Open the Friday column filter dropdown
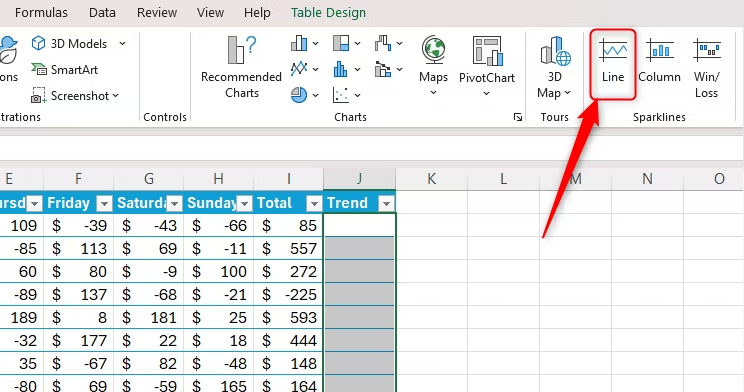744x392 pixels. tap(104, 204)
